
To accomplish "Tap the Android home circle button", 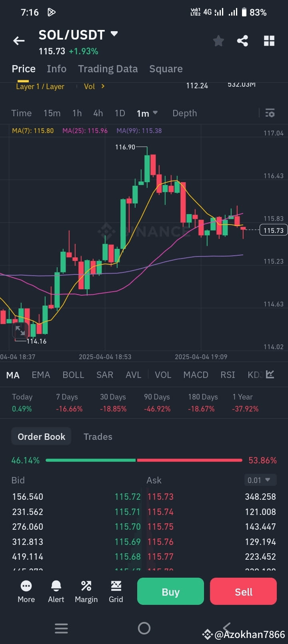I will 144,628.
